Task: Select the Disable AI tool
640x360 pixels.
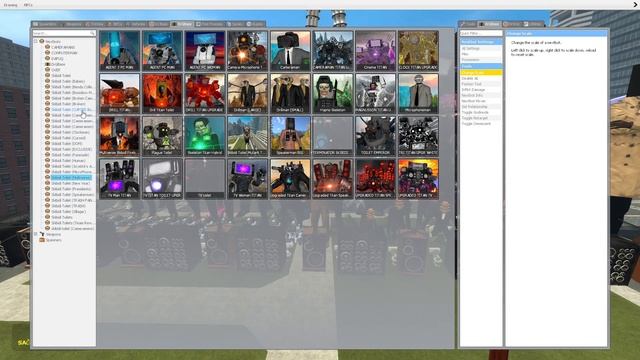Action: [x=481, y=78]
